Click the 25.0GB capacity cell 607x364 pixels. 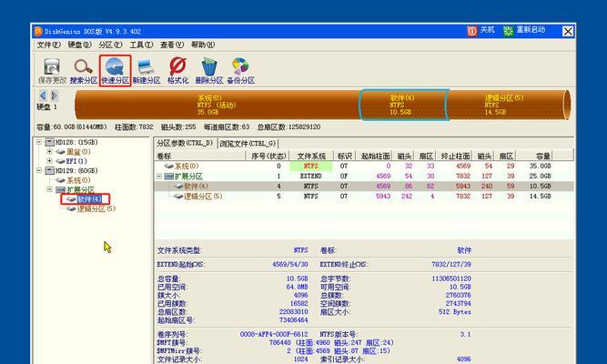540,177
